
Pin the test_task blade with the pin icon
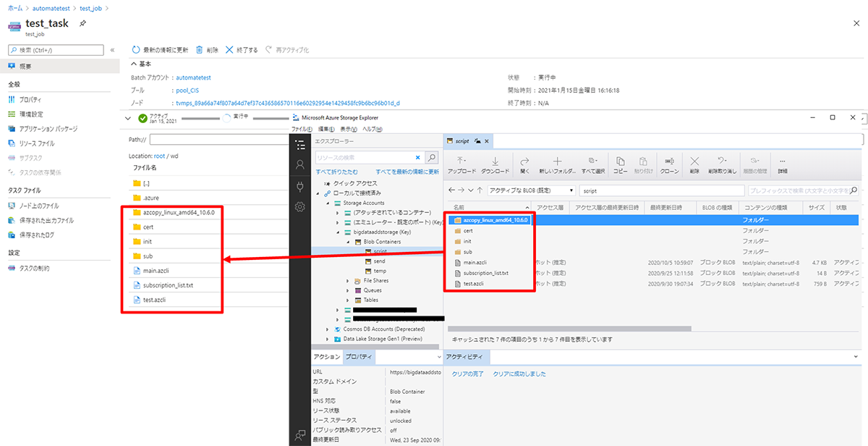(82, 23)
